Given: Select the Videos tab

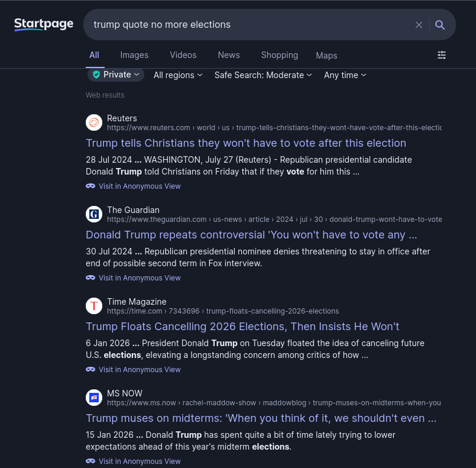Looking at the screenshot, I should pyautogui.click(x=183, y=55).
